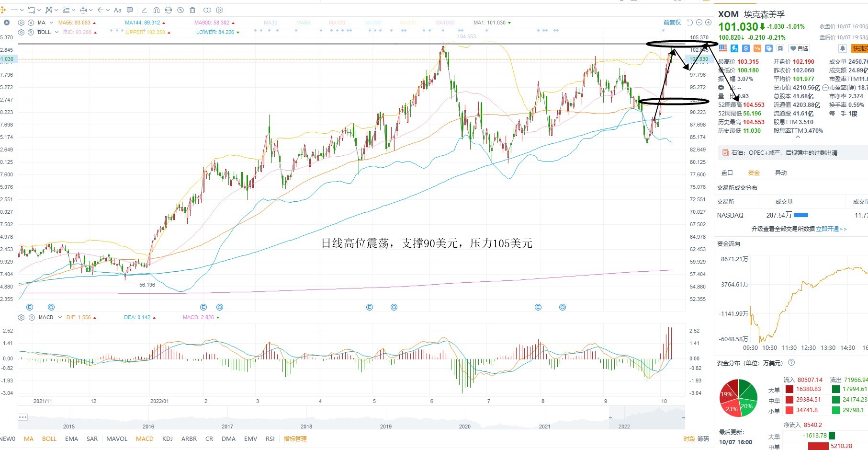Expand the measure tool options

(90, 10)
